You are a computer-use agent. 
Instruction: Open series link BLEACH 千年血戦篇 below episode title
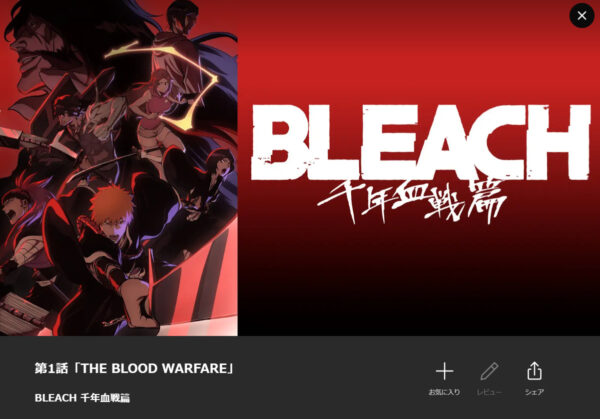click(82, 398)
